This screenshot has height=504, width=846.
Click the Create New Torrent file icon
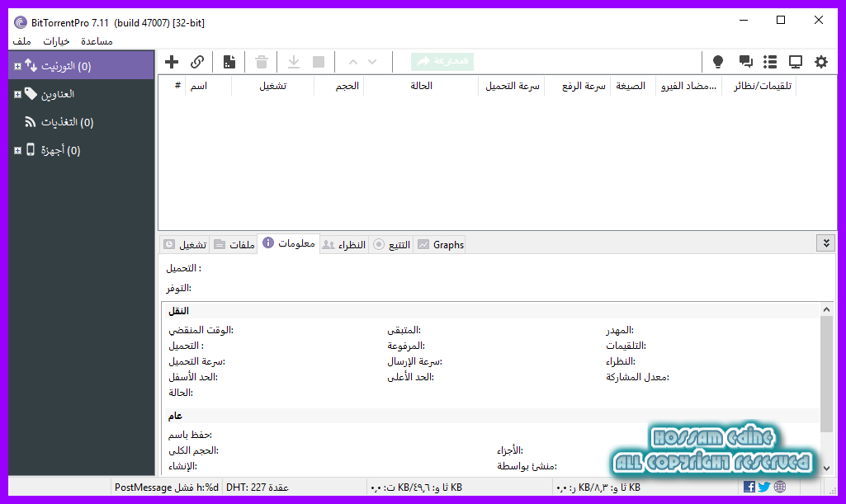tap(229, 62)
